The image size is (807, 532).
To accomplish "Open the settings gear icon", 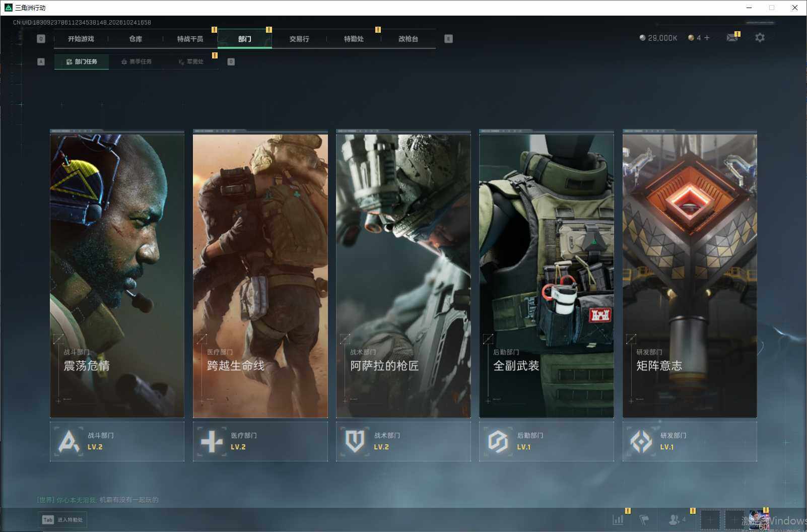I will (760, 38).
